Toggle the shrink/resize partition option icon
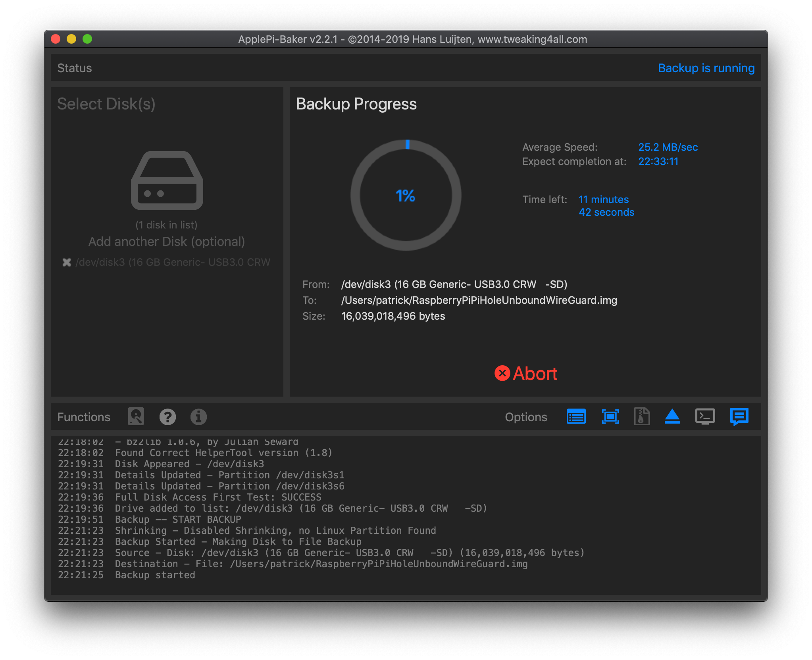The height and width of the screenshot is (660, 812). click(610, 416)
